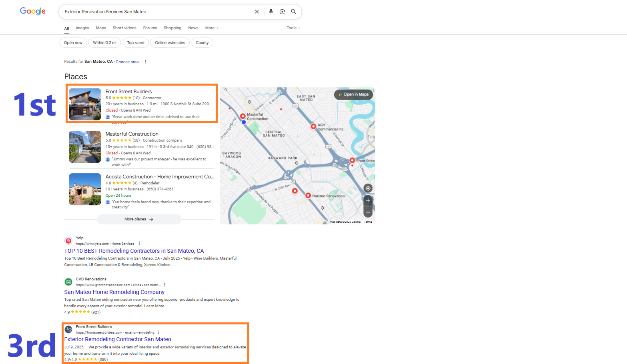Expand the Tools dropdown
The width and height of the screenshot is (627, 364).
click(x=293, y=28)
